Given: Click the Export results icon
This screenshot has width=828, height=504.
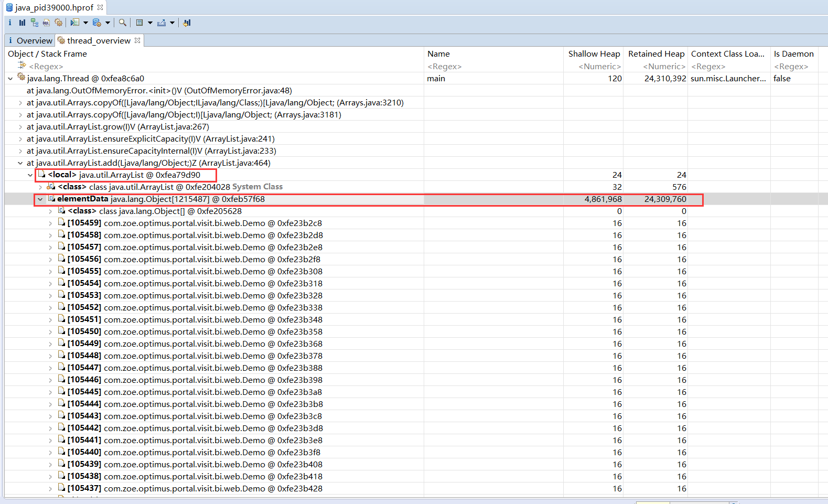Looking at the screenshot, I should point(162,23).
